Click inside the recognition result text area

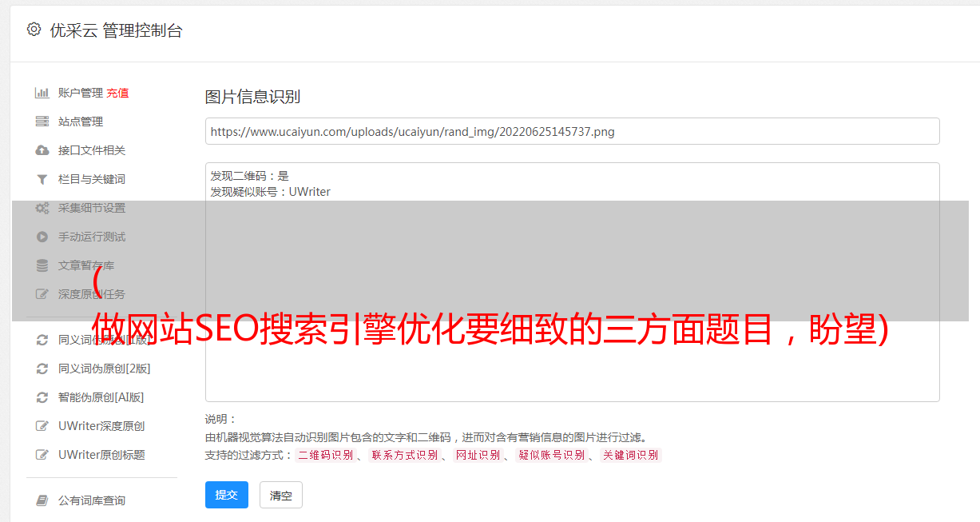572,281
